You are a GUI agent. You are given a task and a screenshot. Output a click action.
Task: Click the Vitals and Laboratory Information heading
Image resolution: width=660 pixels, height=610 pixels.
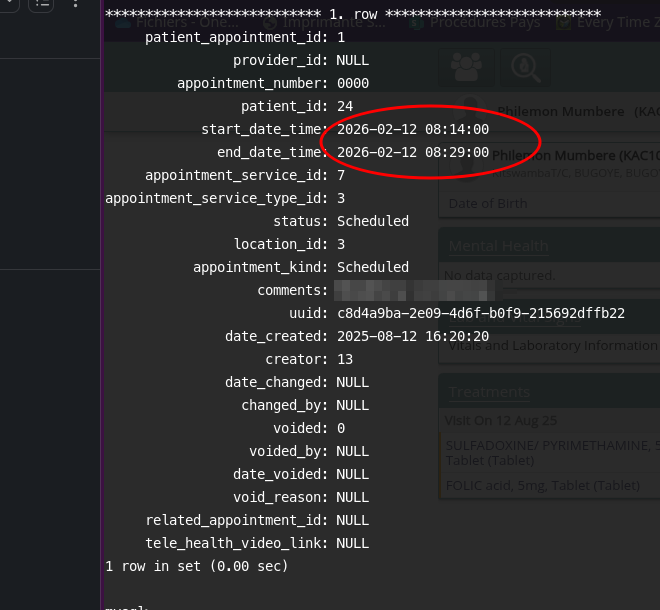[x=550, y=346]
